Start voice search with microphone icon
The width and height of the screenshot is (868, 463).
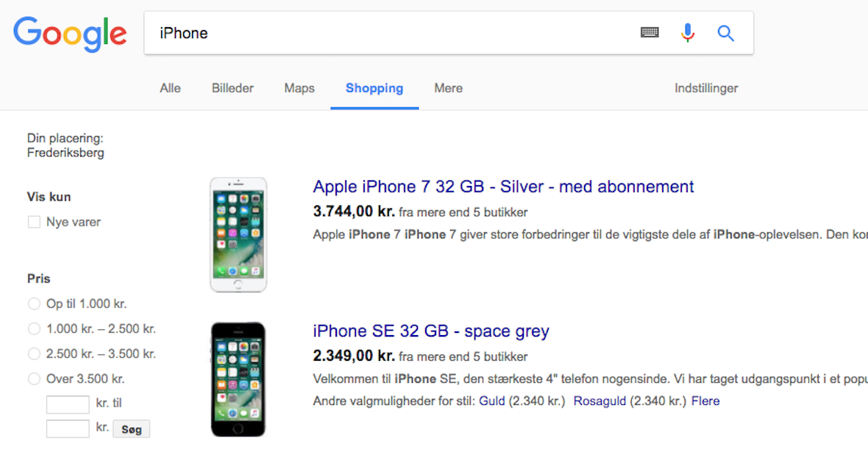(x=688, y=32)
